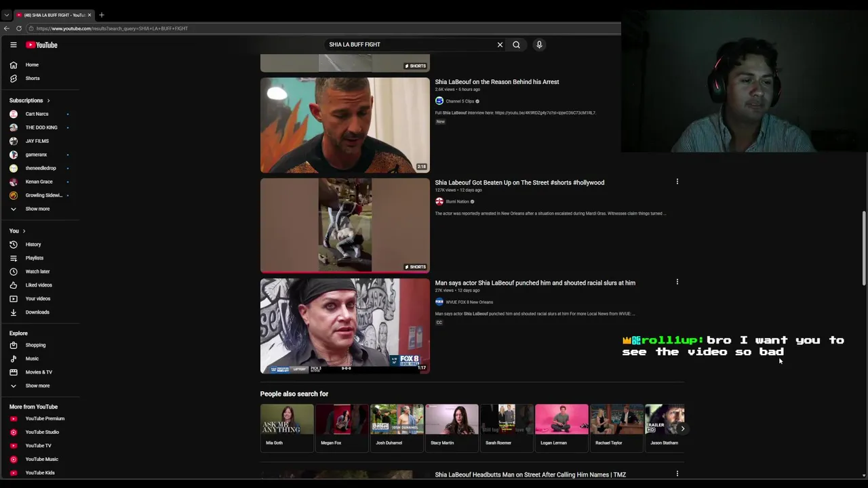
Task: Play the FOX 8 news thumbnail
Action: pyautogui.click(x=344, y=326)
